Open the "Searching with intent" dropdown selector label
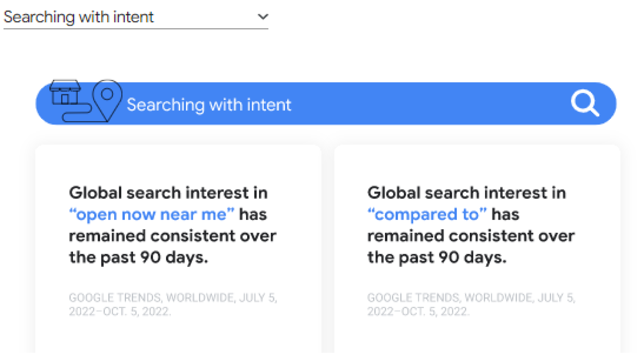644x353 pixels. tap(79, 17)
